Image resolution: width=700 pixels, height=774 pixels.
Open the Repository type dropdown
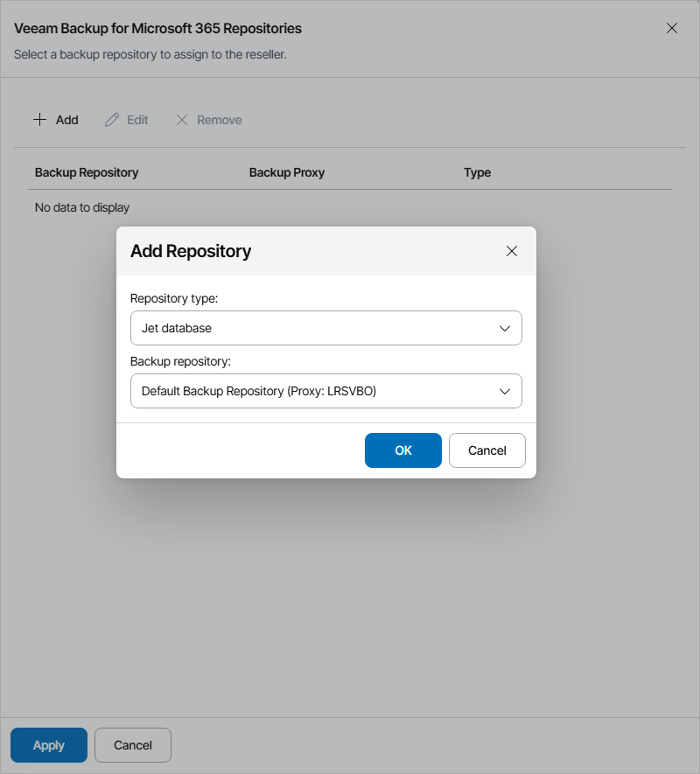point(325,328)
